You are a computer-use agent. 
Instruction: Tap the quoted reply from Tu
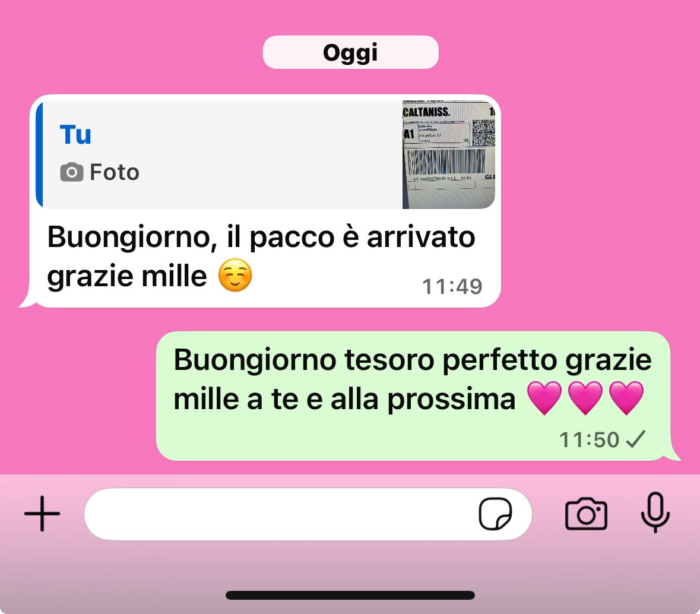[265, 154]
